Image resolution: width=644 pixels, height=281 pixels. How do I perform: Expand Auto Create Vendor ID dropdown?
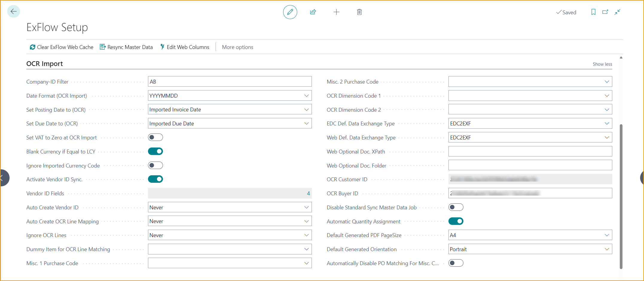(x=306, y=207)
